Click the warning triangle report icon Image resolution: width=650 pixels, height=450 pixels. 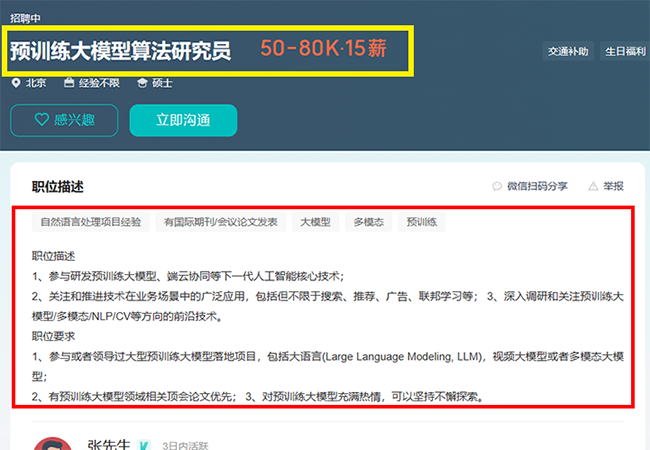(x=593, y=186)
